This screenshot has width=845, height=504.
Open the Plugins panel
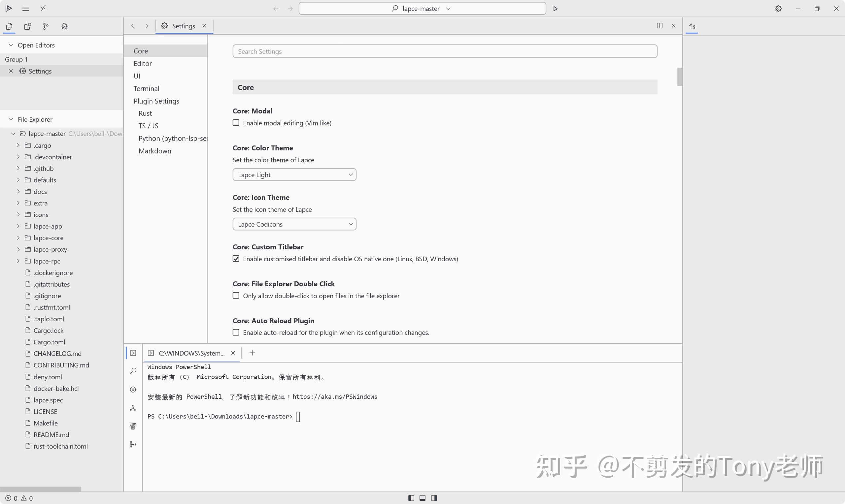27,26
